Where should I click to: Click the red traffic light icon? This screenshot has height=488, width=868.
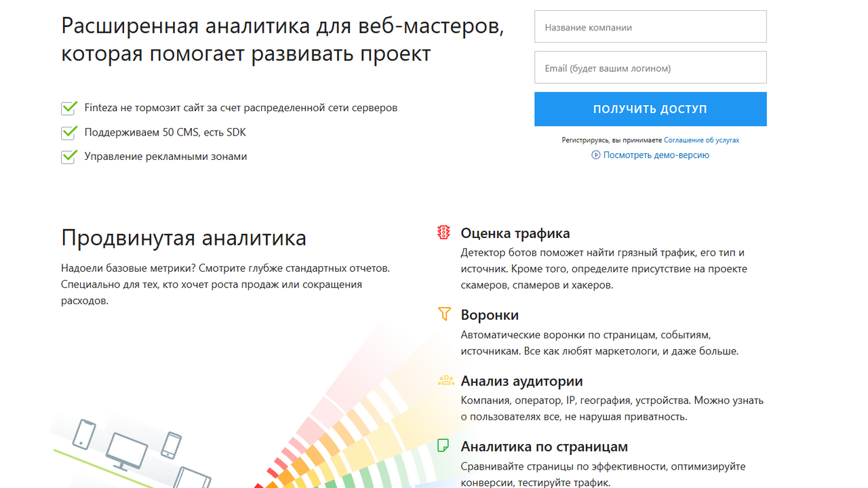point(444,232)
